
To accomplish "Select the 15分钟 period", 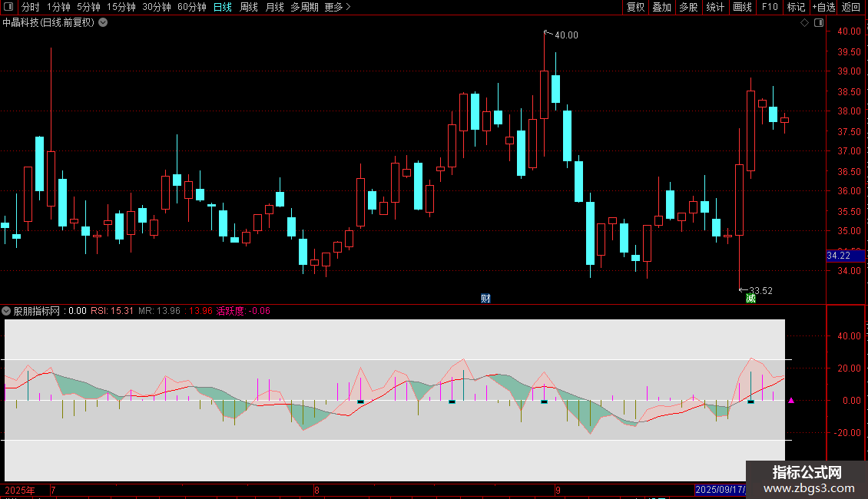I will pos(121,7).
